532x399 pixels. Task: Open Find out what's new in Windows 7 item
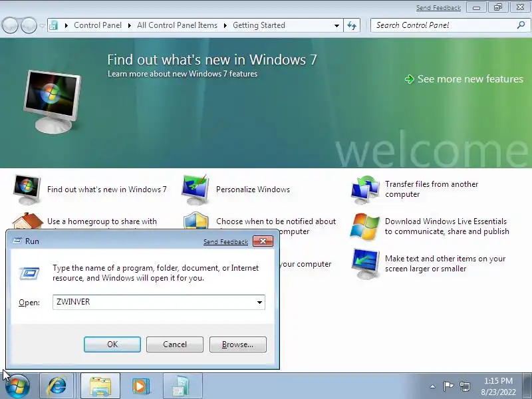(107, 190)
